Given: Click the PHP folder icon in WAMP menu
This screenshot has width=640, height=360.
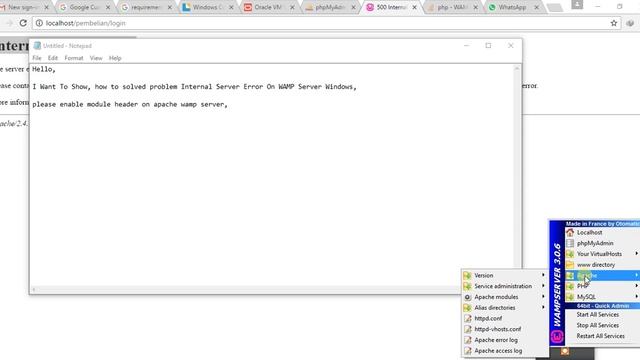Looking at the screenshot, I should click(x=570, y=286).
